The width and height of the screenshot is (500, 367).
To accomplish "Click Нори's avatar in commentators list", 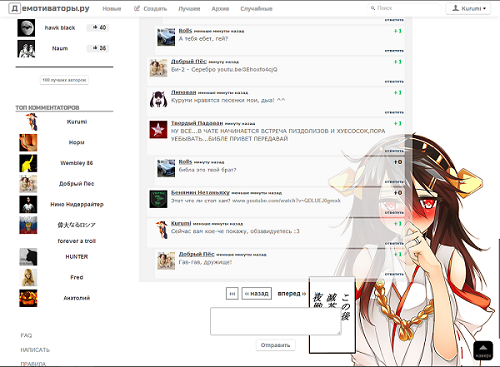I will coord(28,143).
